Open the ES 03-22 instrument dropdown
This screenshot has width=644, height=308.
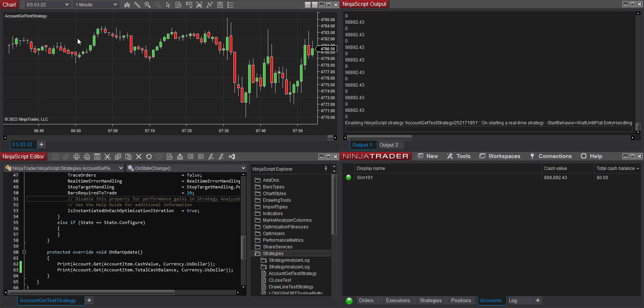48,5
